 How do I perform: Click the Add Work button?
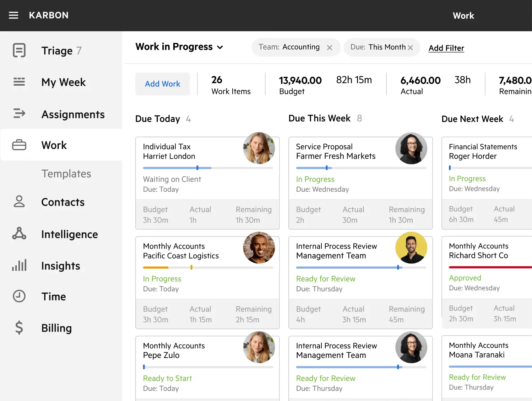click(163, 84)
